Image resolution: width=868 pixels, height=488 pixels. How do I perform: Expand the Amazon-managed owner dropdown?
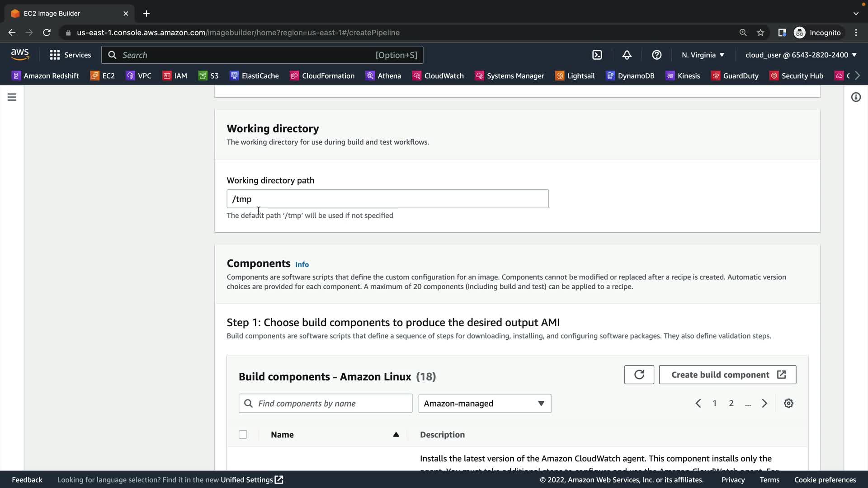pyautogui.click(x=485, y=403)
